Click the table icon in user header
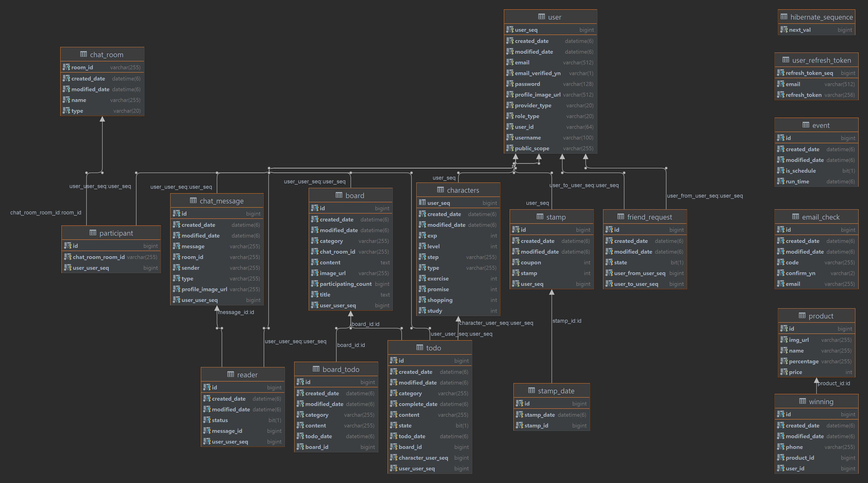This screenshot has height=483, width=868. coord(541,17)
